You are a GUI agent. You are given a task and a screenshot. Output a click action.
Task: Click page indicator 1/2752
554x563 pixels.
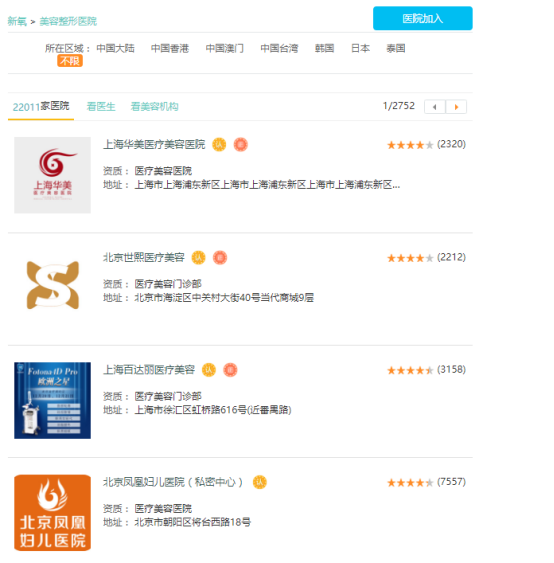coord(399,106)
